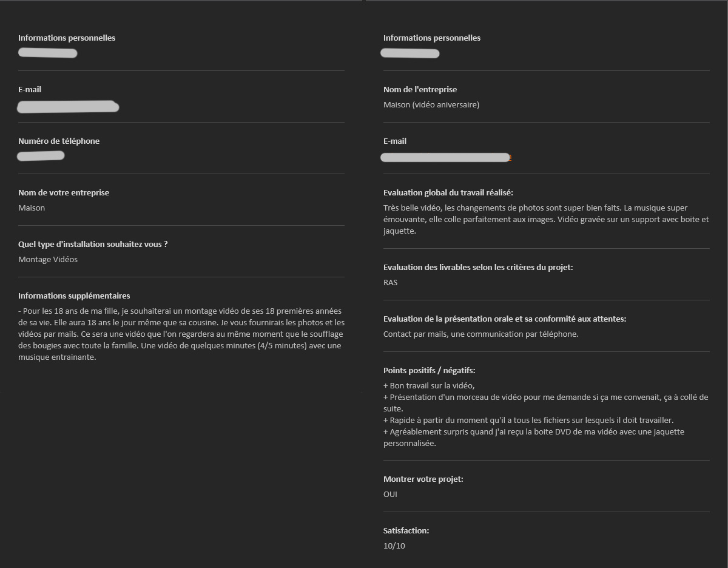The image size is (728, 568).
Task: Click the "Numéro de téléphone" label
Action: (59, 141)
